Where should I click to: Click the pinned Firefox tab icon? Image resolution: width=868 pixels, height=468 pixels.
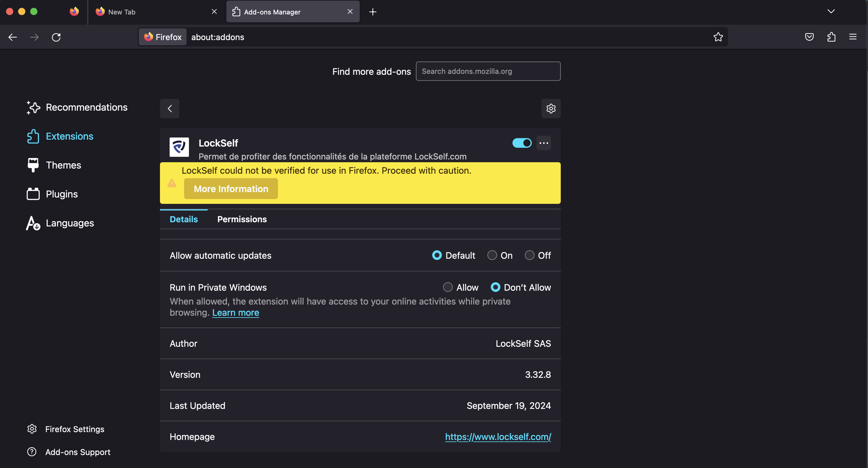(74, 12)
